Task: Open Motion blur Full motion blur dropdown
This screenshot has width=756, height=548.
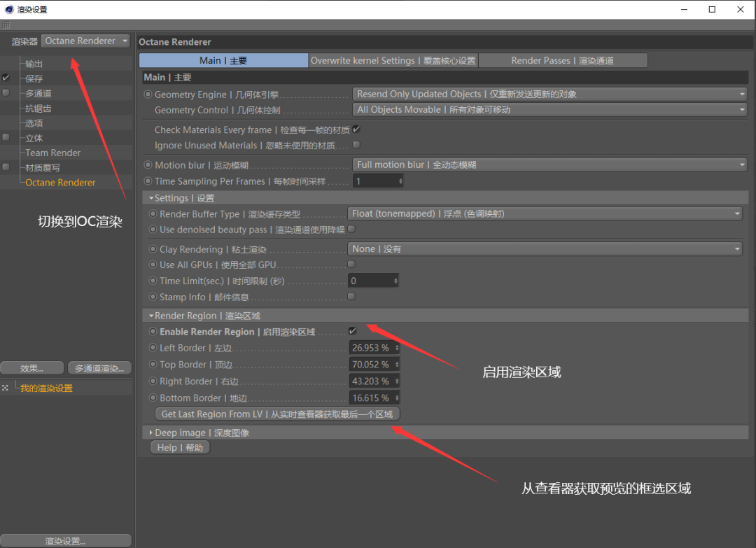Action: (550, 165)
